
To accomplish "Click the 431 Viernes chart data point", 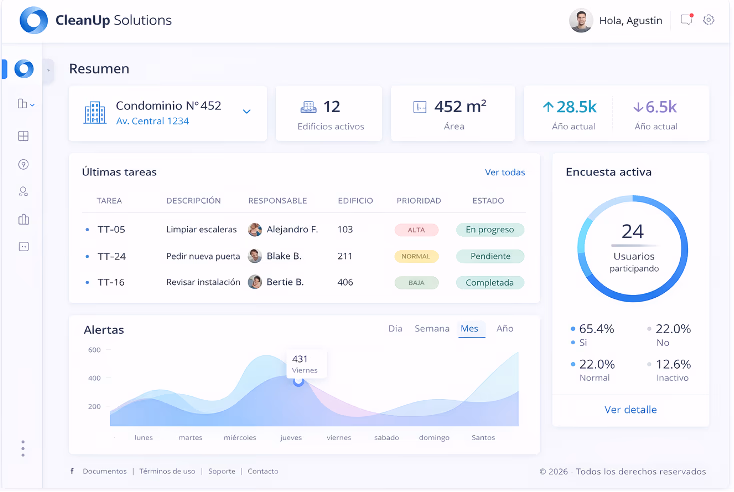I will pos(298,381).
